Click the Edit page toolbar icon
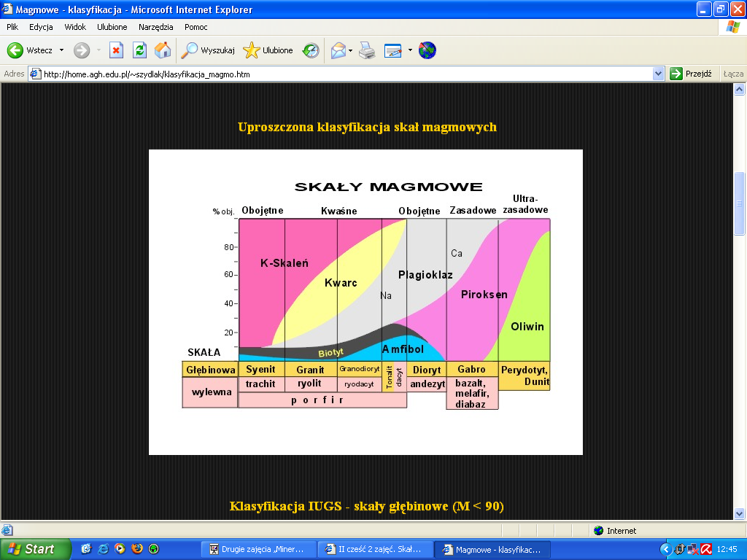 pyautogui.click(x=393, y=50)
